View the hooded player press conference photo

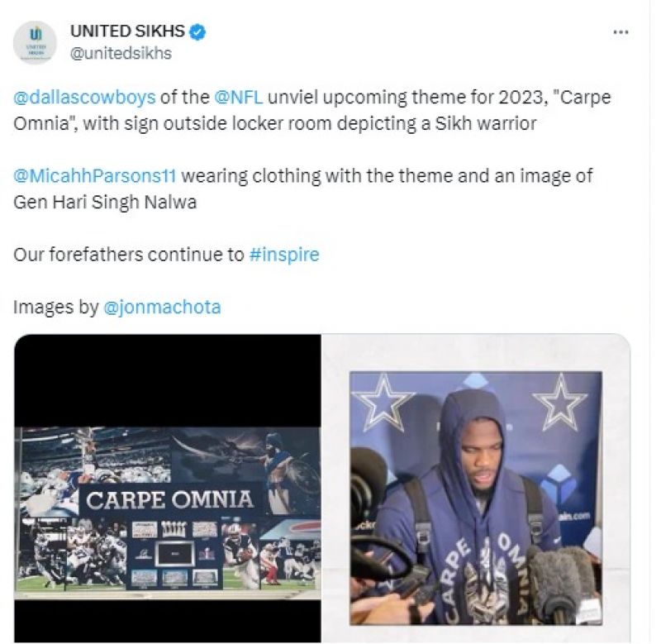click(x=476, y=498)
